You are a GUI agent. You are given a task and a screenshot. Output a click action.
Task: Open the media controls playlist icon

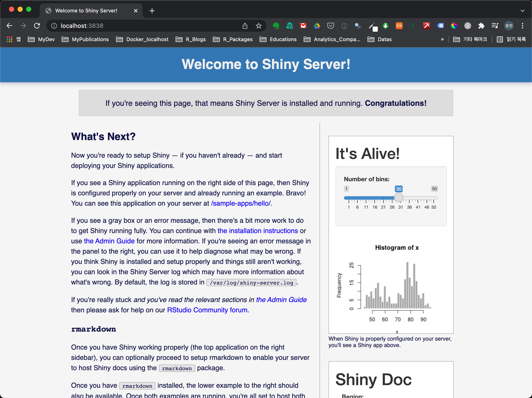click(495, 26)
